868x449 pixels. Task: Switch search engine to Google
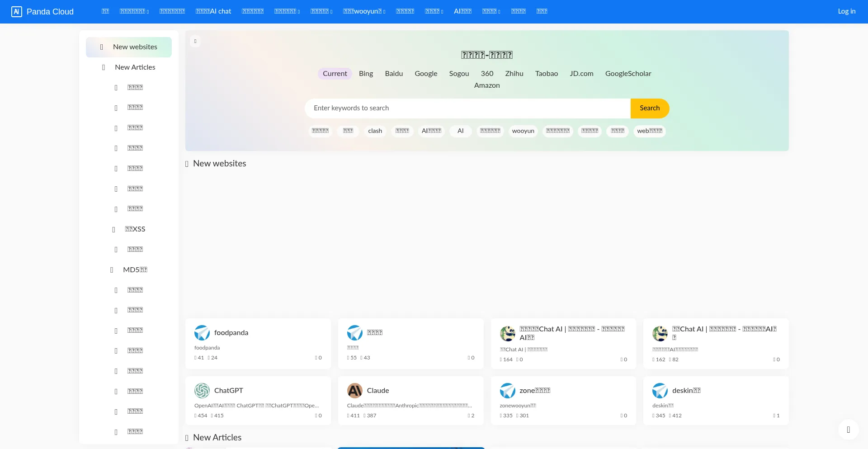pyautogui.click(x=426, y=74)
